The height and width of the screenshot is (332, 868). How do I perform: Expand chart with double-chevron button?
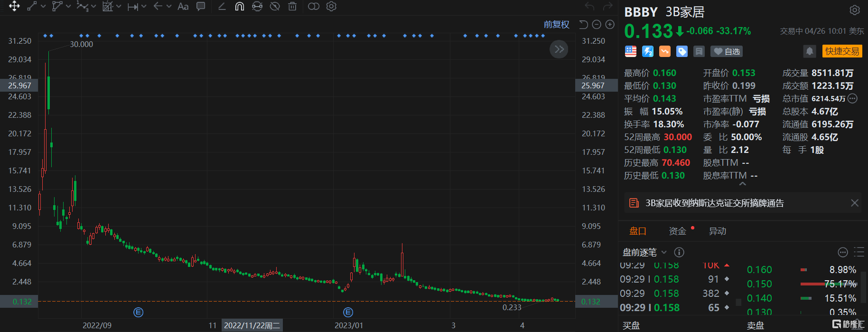[x=559, y=49]
